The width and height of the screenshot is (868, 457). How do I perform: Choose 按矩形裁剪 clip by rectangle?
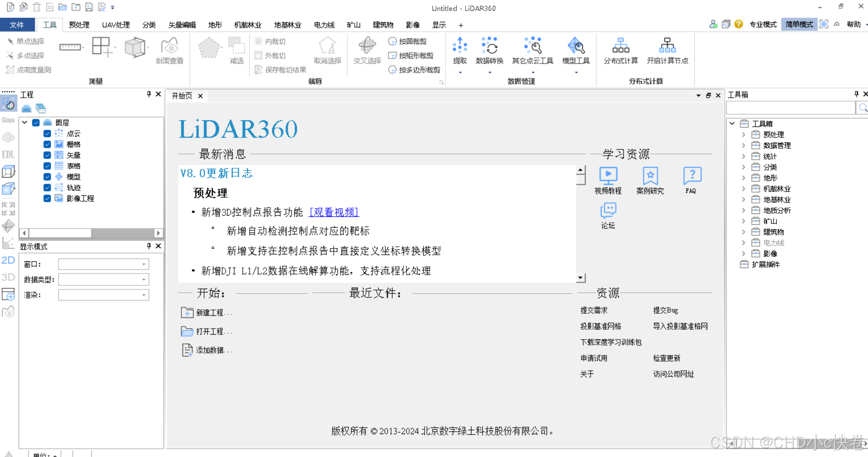click(411, 56)
